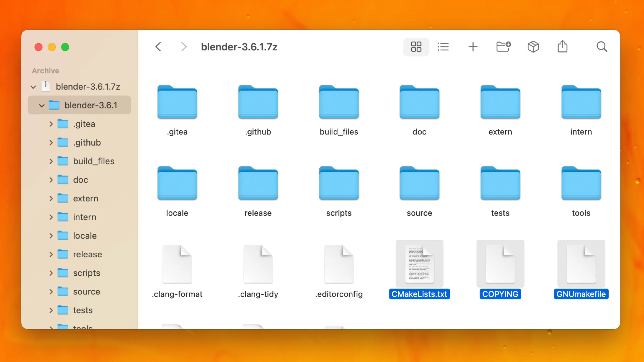Open Search with the magnifier icon
The image size is (644, 362).
[602, 47]
